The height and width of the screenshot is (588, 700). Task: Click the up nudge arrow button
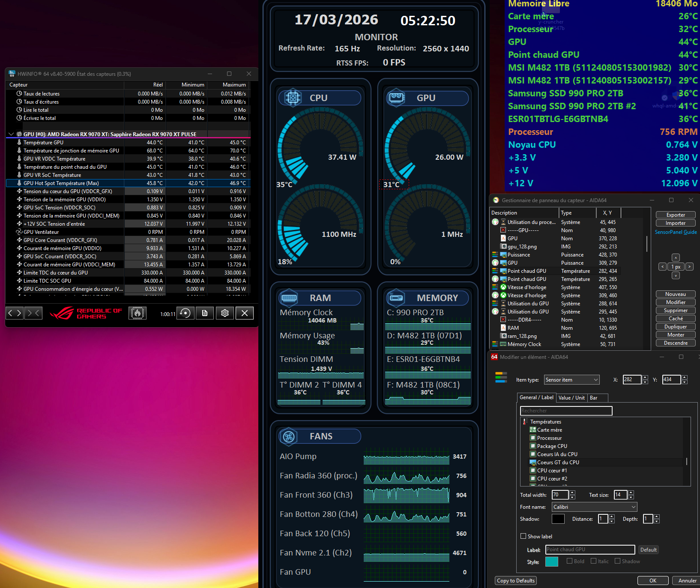click(x=676, y=258)
